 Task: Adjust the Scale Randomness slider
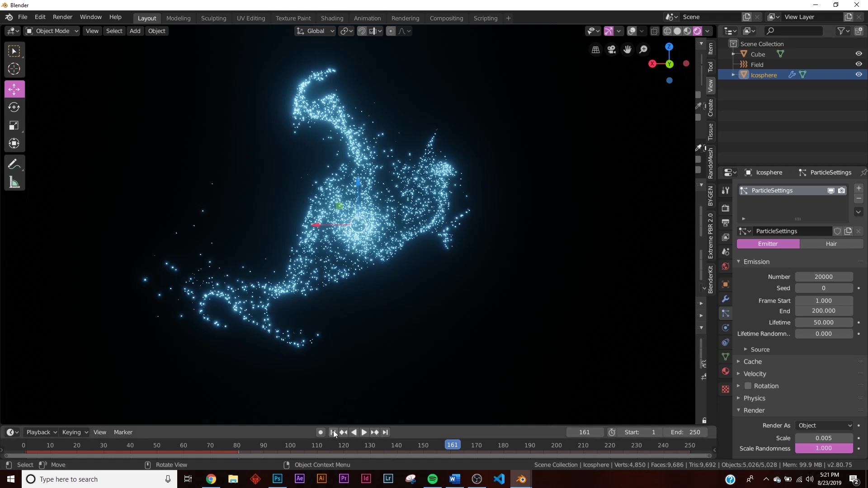coord(824,448)
